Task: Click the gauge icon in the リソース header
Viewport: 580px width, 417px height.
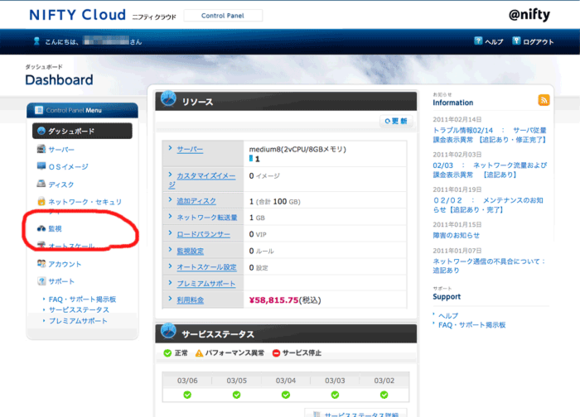Action: point(169,99)
